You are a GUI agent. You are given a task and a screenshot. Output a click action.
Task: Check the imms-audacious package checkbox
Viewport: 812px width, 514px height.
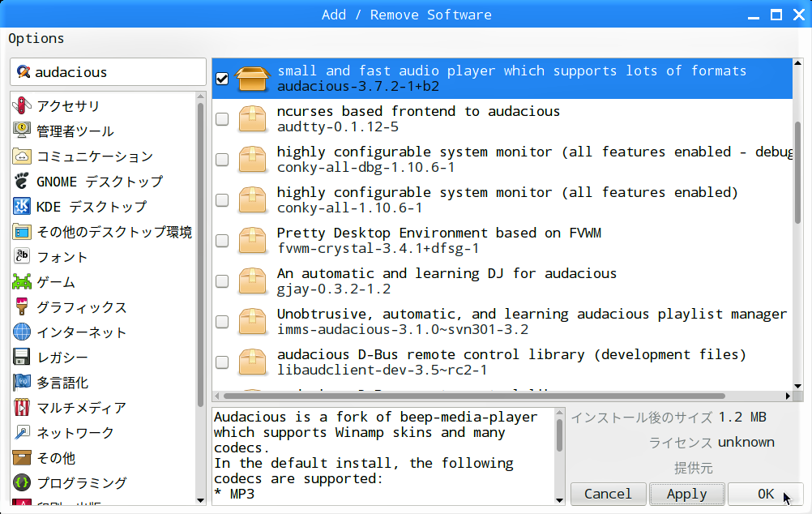tap(222, 321)
